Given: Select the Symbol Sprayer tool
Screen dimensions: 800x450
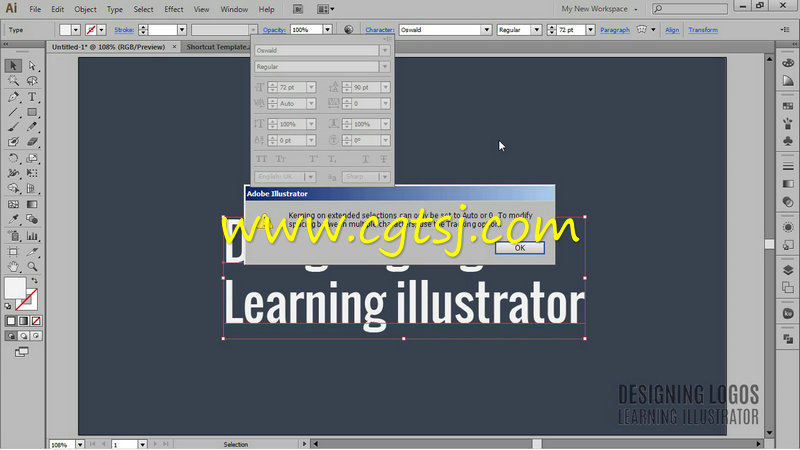Looking at the screenshot, I should coord(13,236).
